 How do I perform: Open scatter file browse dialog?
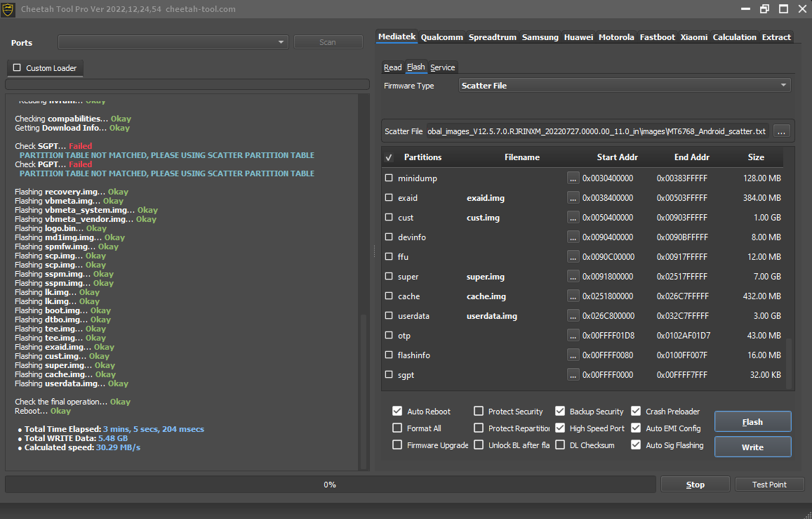coord(781,131)
